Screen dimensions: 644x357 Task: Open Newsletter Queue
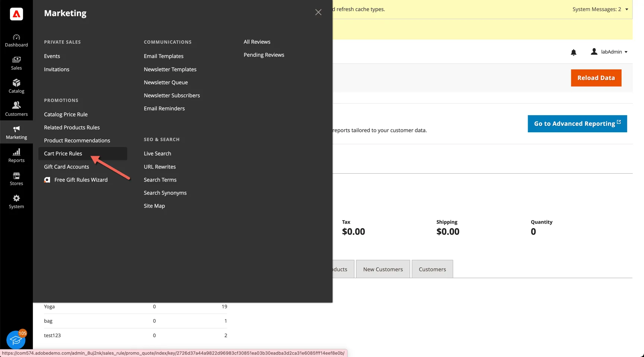pyautogui.click(x=166, y=82)
